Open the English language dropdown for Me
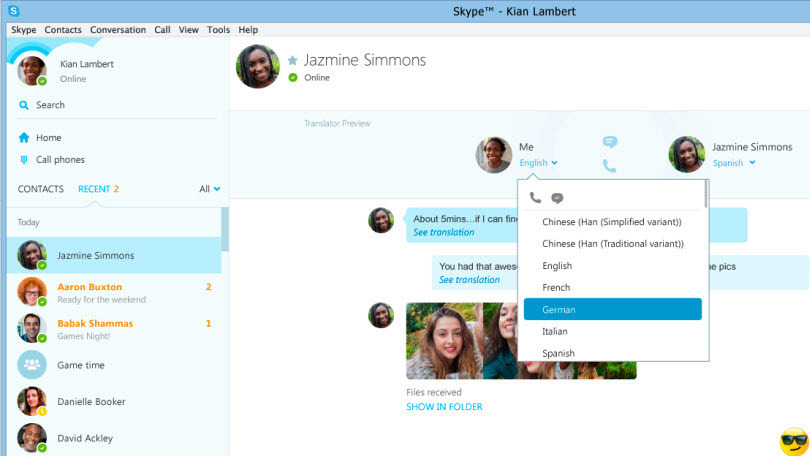This screenshot has width=810, height=456. pyautogui.click(x=538, y=163)
